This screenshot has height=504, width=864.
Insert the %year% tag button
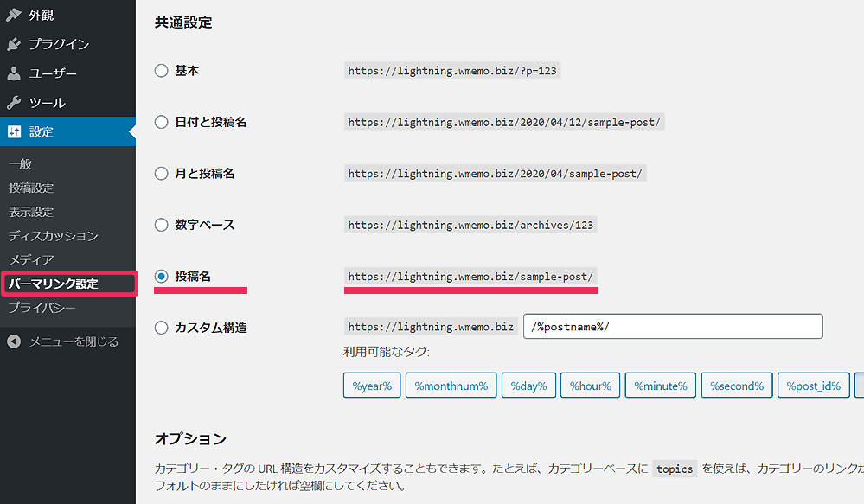(x=372, y=386)
